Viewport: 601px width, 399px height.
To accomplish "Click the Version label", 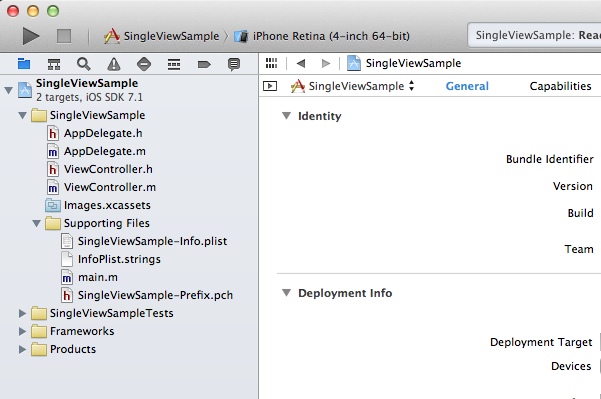I will [x=573, y=186].
